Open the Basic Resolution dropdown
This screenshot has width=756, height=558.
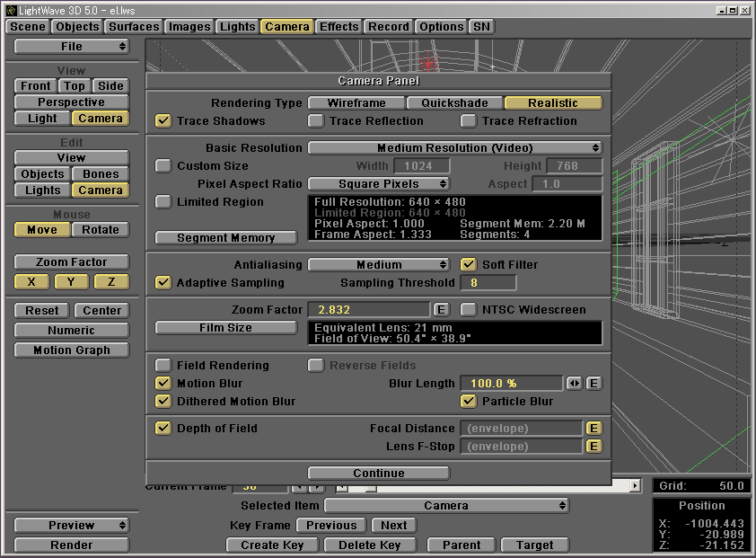coord(455,147)
